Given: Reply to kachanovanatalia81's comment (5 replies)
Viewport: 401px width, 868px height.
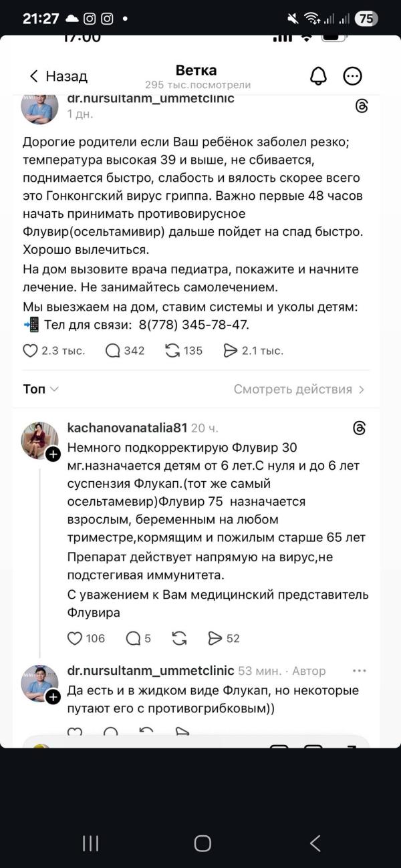Looking at the screenshot, I should tap(134, 638).
